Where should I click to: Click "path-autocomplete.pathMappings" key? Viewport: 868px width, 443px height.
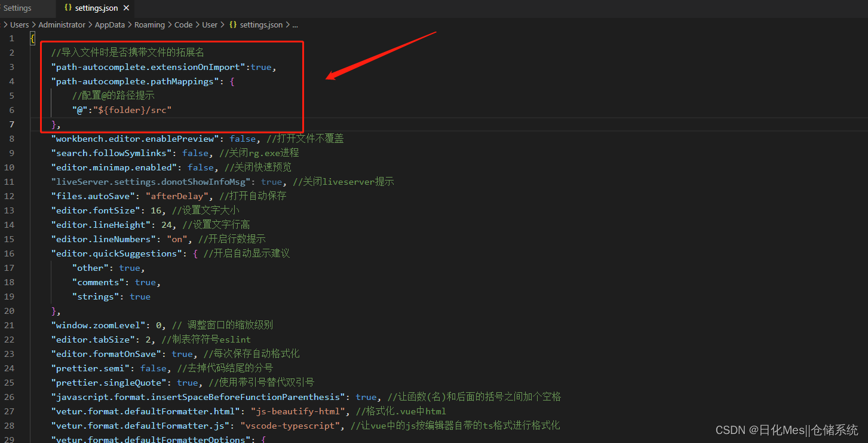click(x=135, y=81)
